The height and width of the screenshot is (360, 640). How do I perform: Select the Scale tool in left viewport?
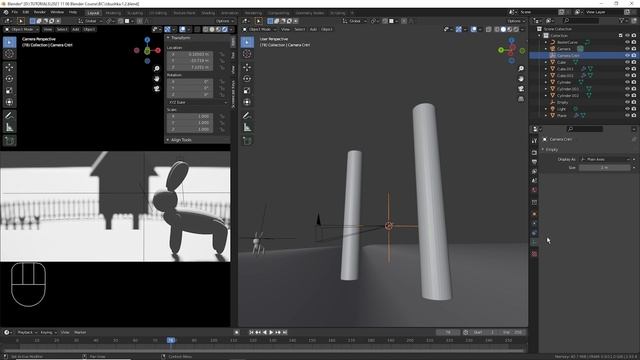(x=9, y=91)
